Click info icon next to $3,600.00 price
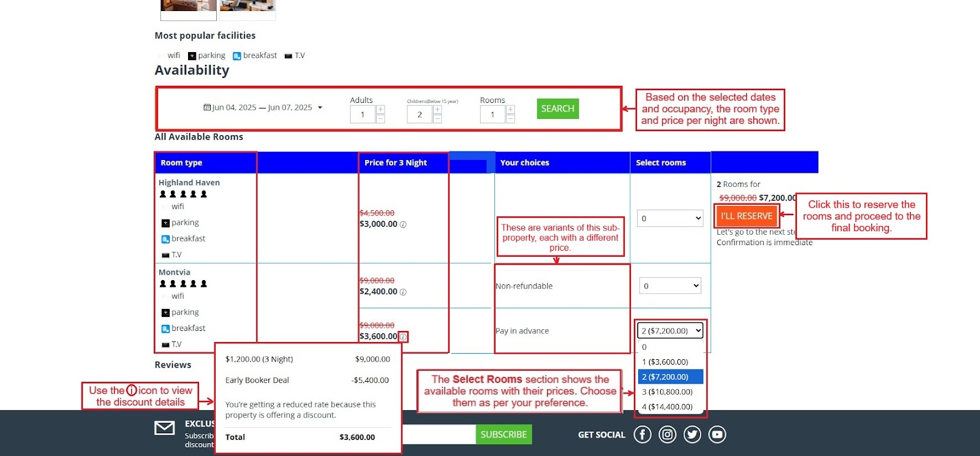 403,337
